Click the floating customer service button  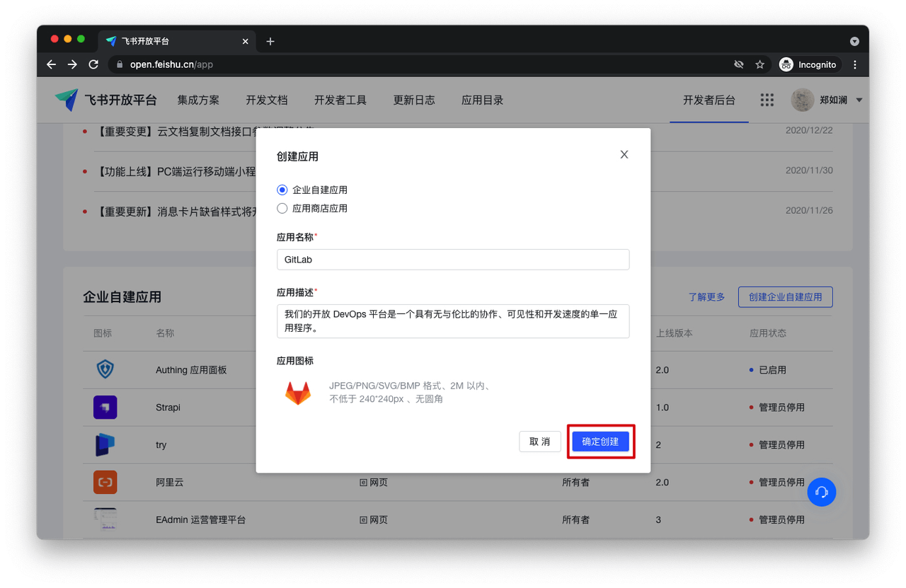pos(822,492)
